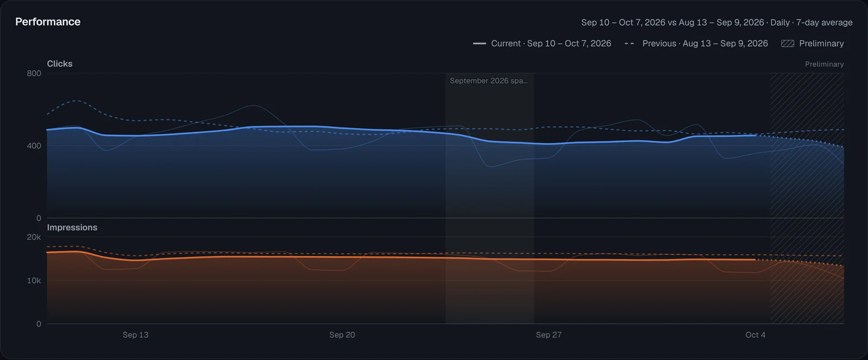Click the Performance panel title

pos(48,22)
